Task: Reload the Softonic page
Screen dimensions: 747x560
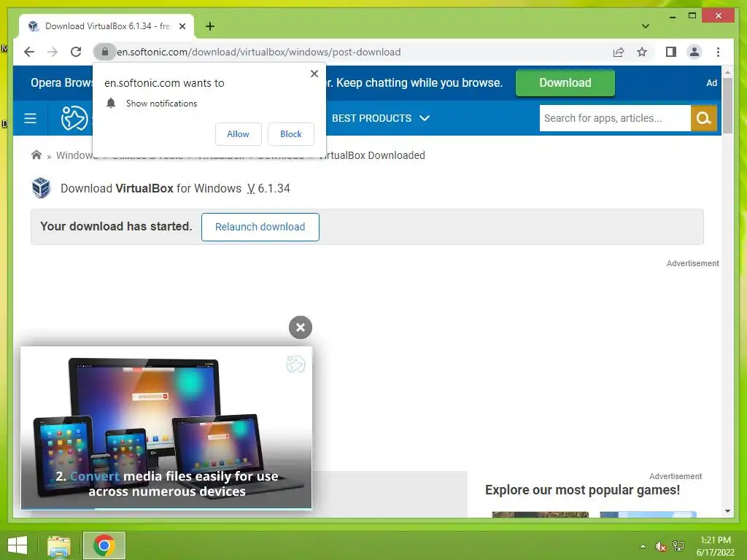Action: [76, 52]
